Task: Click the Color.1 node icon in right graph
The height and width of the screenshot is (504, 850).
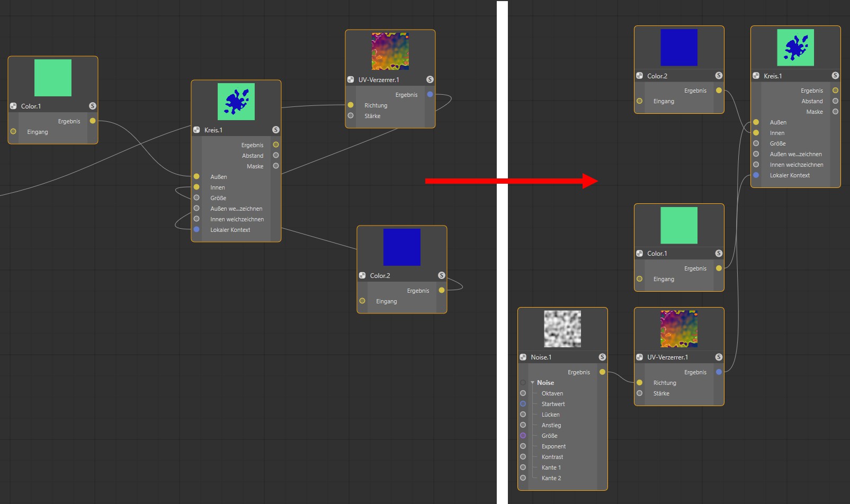Action: 640,253
